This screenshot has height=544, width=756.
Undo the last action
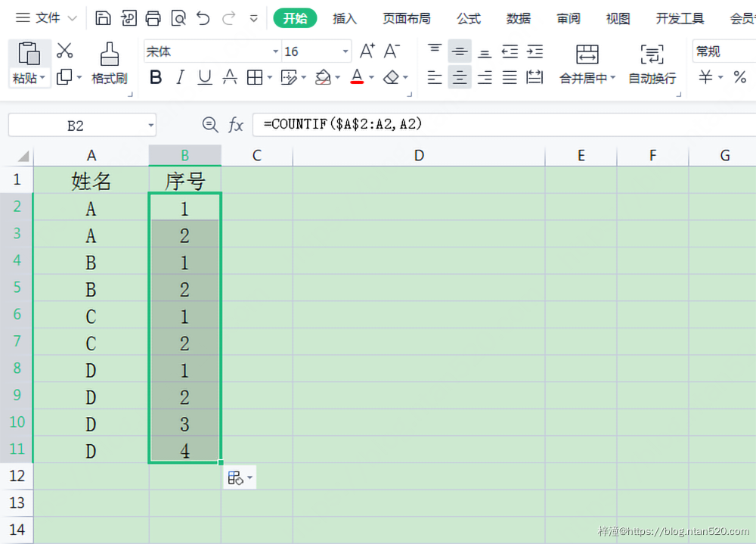point(203,18)
